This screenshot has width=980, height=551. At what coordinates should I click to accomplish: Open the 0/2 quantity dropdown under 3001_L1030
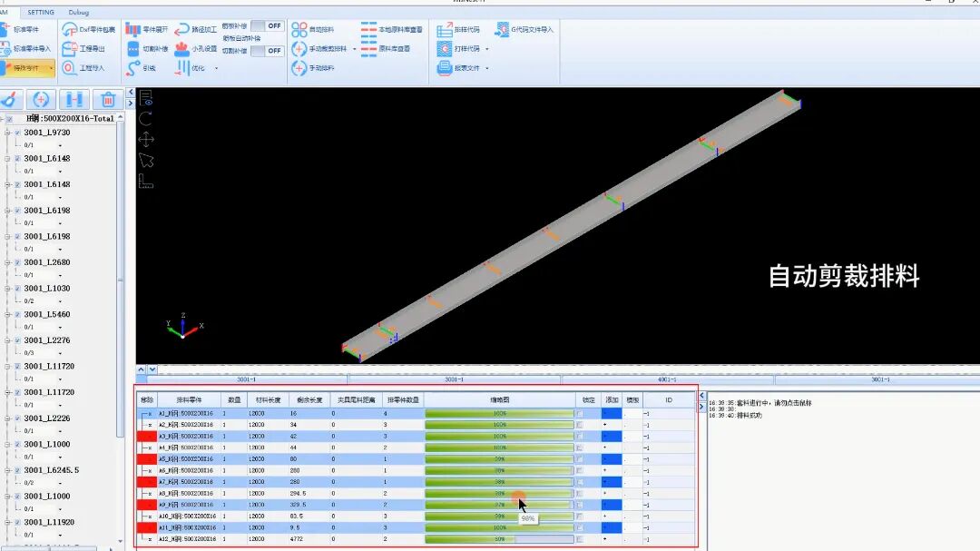pos(60,301)
